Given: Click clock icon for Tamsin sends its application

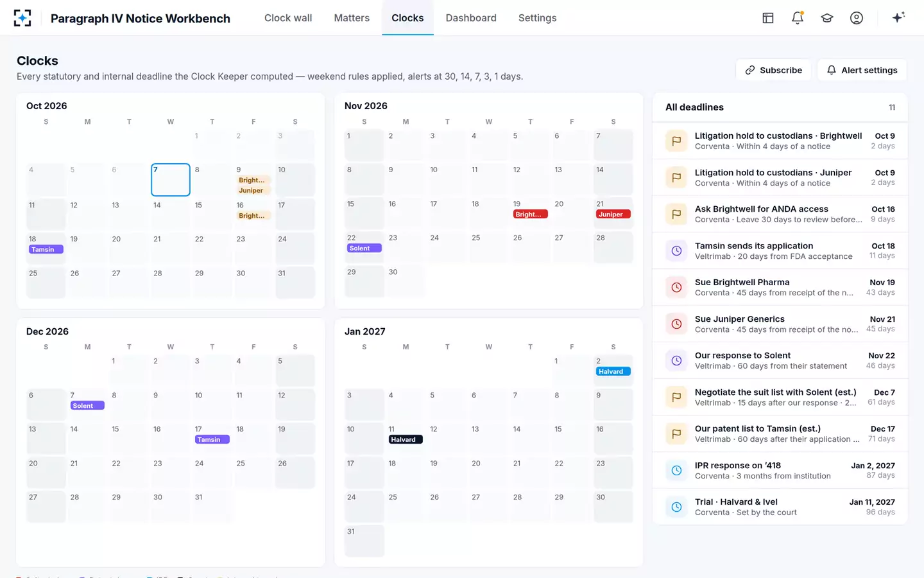Looking at the screenshot, I should [x=676, y=250].
